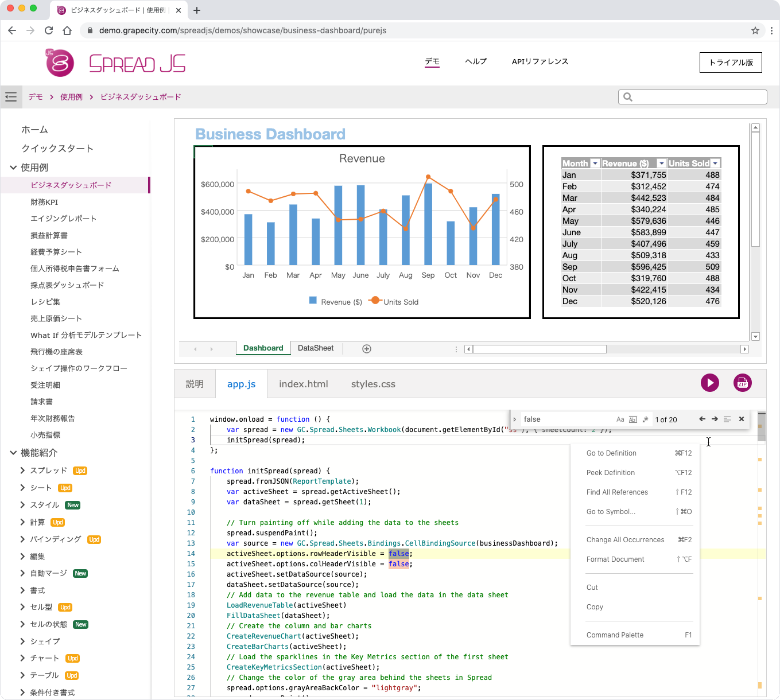Collapse the 使用例 sidebar section
The image size is (780, 700).
(x=13, y=168)
